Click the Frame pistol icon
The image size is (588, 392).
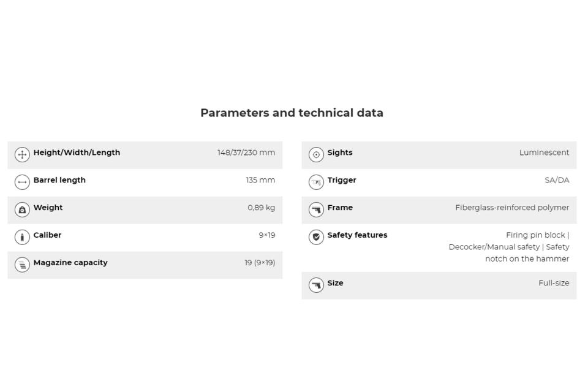tap(316, 209)
